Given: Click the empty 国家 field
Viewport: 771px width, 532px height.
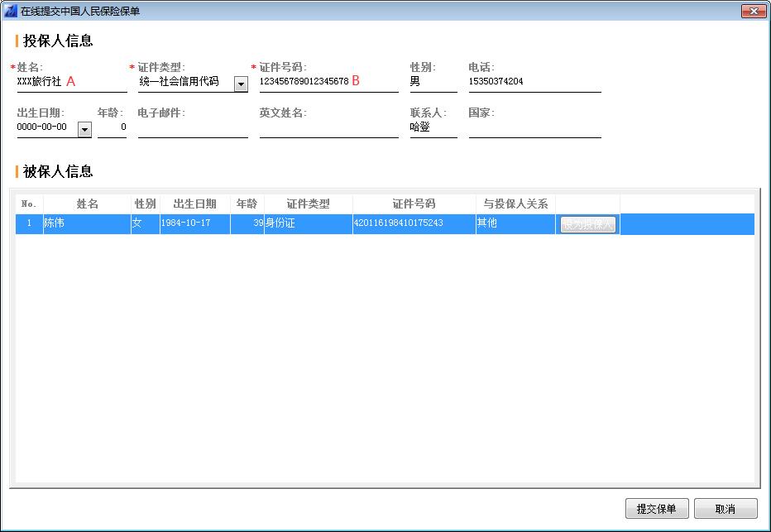Looking at the screenshot, I should (534, 127).
